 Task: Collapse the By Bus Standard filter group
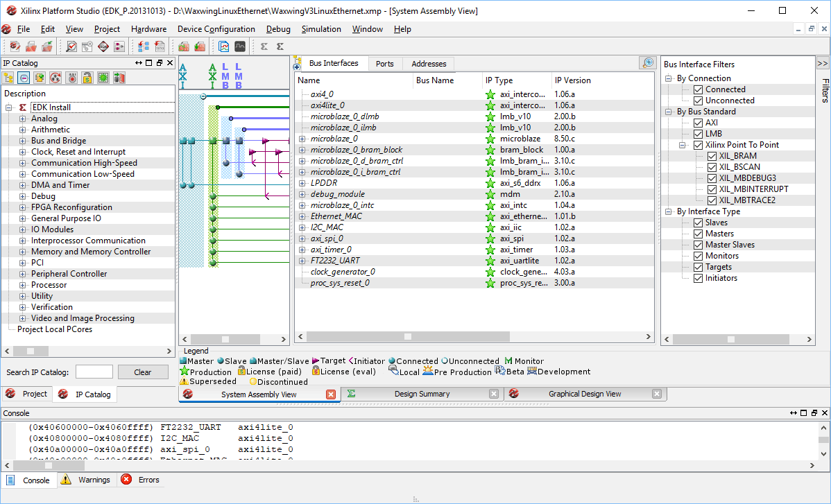point(669,112)
